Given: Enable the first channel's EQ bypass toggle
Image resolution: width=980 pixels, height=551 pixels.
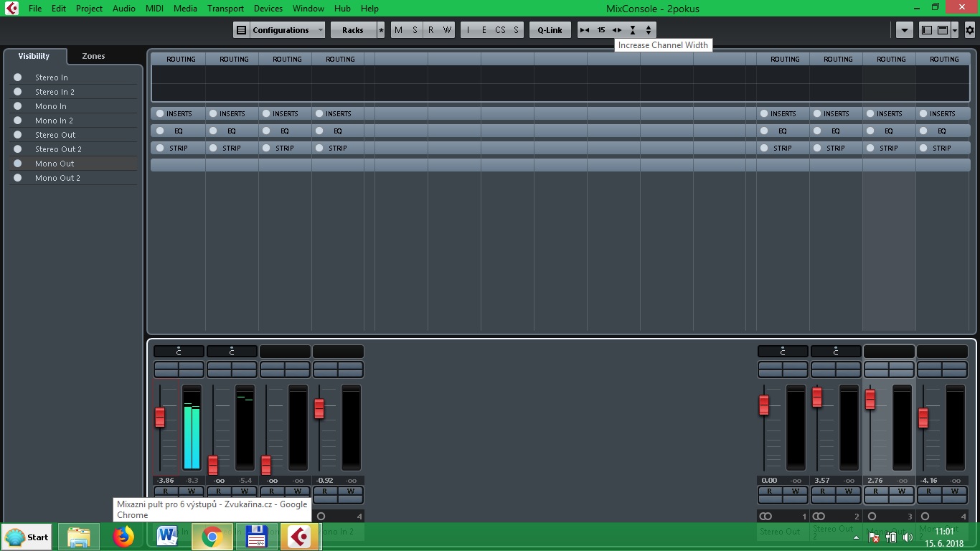Looking at the screenshot, I should tap(160, 131).
